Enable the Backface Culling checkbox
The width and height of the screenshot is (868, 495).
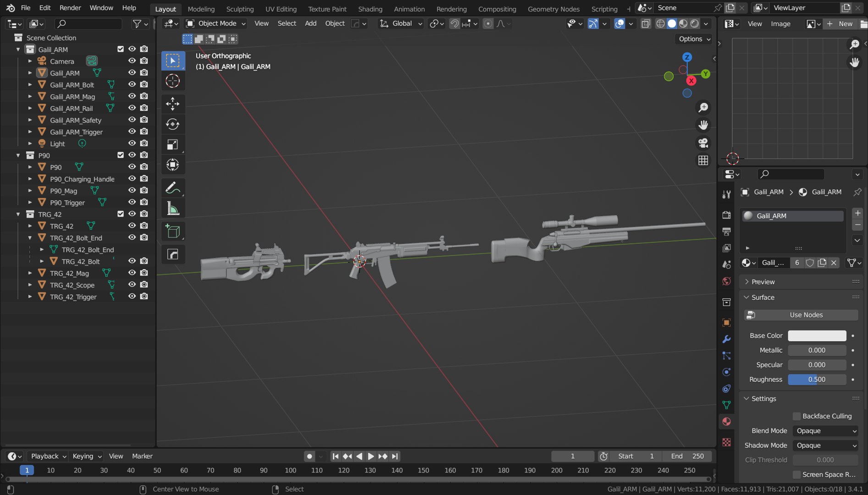click(x=797, y=416)
